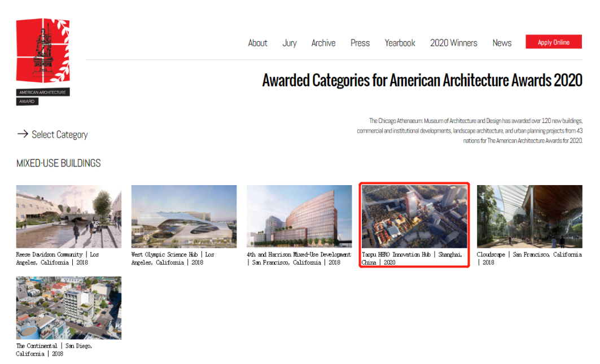Open The Continental San Diego thumbnail

click(x=69, y=308)
